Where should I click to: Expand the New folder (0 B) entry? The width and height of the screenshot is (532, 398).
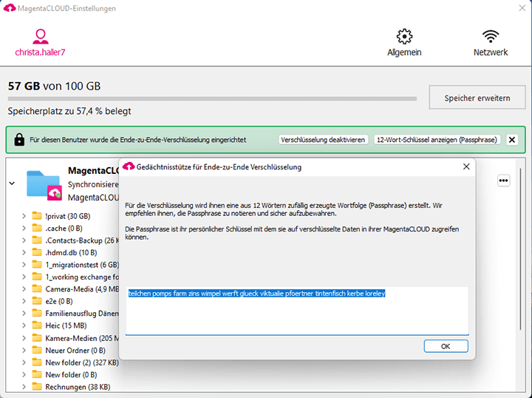click(x=24, y=374)
